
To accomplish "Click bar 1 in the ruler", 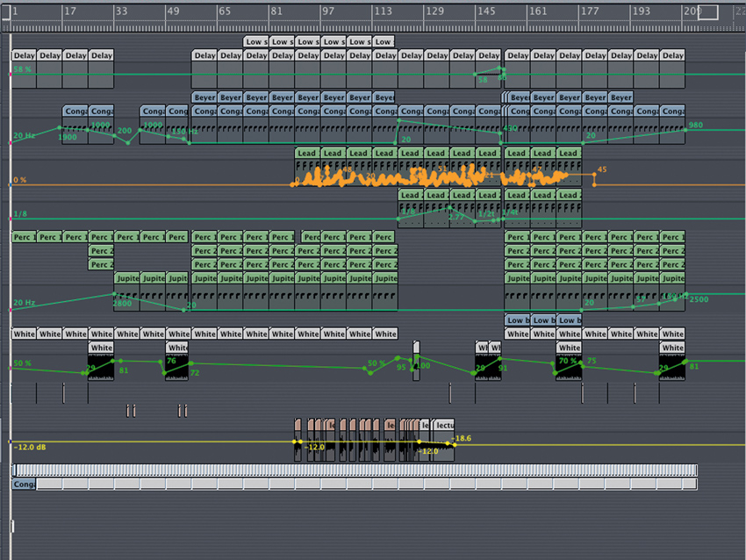I will point(16,11).
